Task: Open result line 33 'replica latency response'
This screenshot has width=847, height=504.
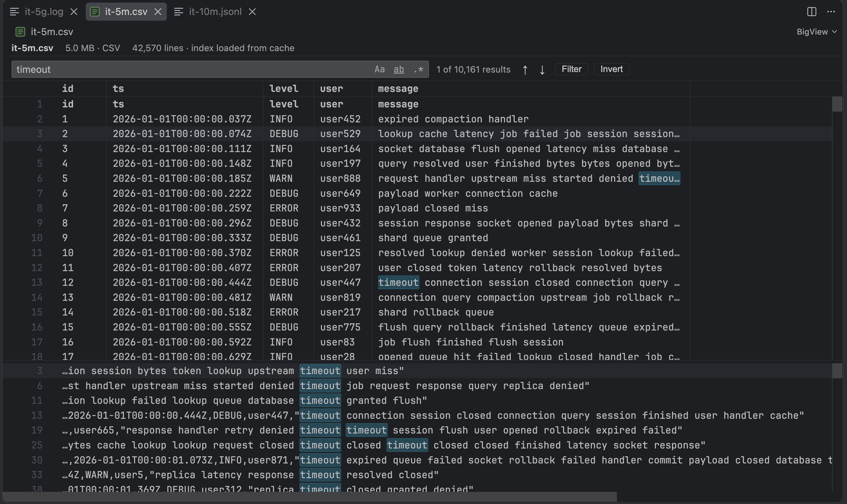Action: pyautogui.click(x=417, y=475)
